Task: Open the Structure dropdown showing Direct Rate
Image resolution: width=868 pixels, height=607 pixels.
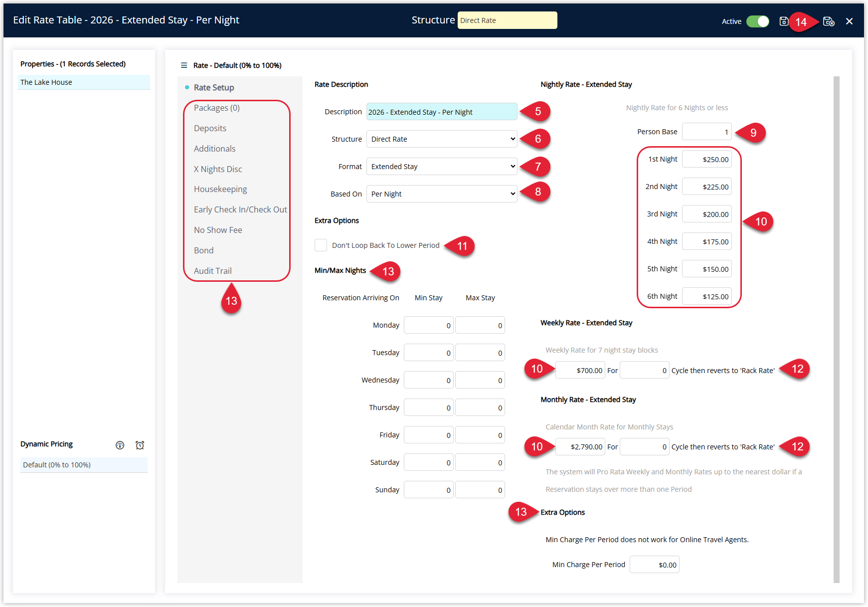Action: click(442, 139)
